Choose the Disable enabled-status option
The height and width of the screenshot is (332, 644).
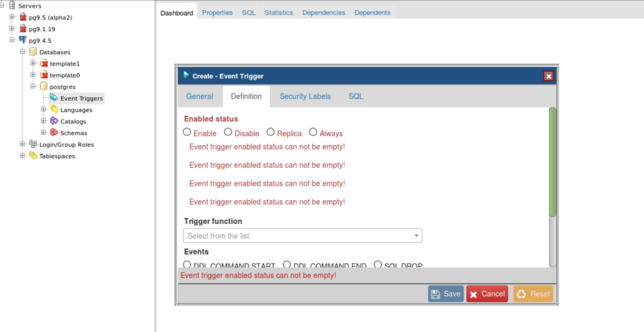tap(228, 132)
